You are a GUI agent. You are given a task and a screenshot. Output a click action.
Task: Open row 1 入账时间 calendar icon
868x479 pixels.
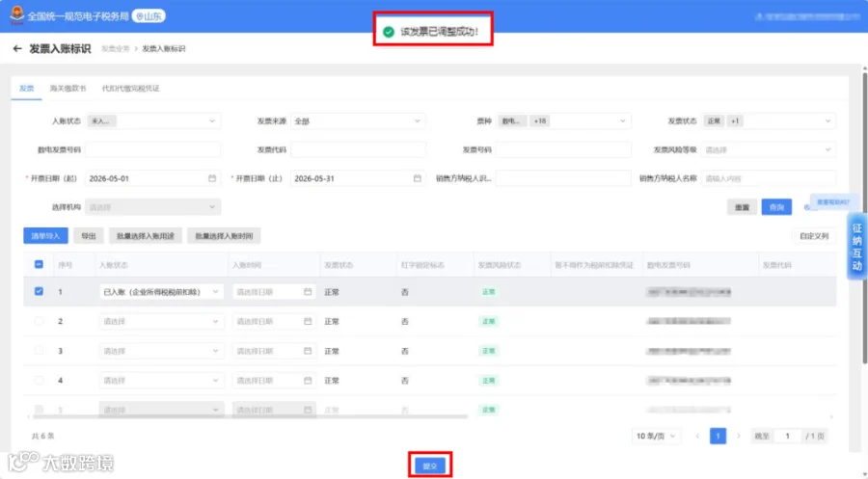pyautogui.click(x=308, y=291)
